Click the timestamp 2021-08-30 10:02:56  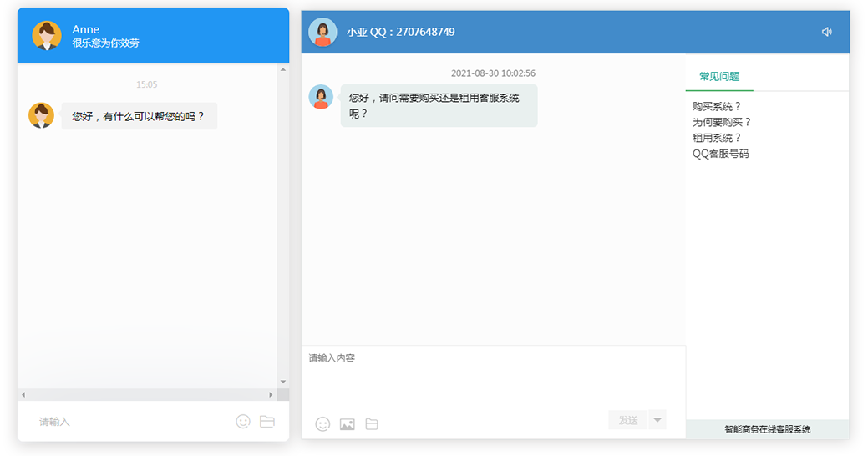493,73
